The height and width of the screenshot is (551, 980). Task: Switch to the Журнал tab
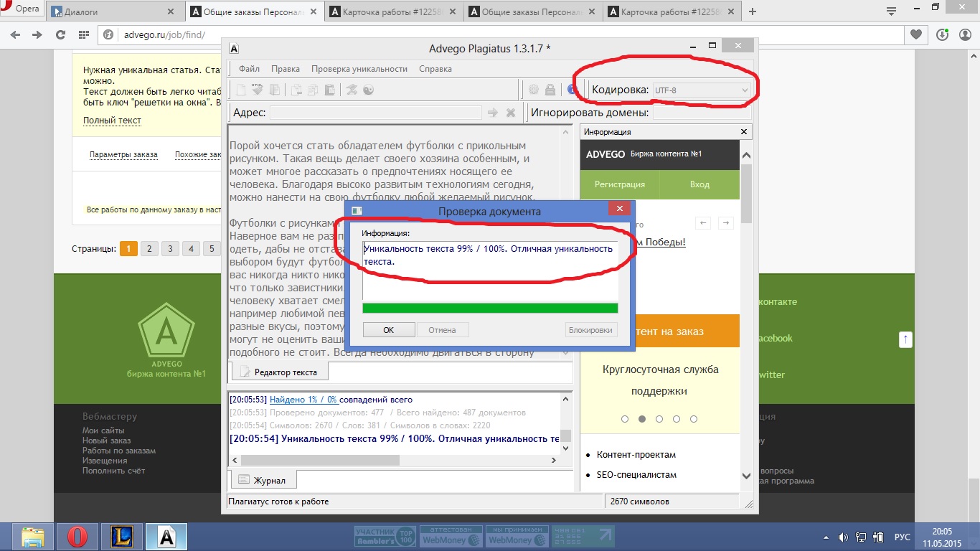pos(263,480)
